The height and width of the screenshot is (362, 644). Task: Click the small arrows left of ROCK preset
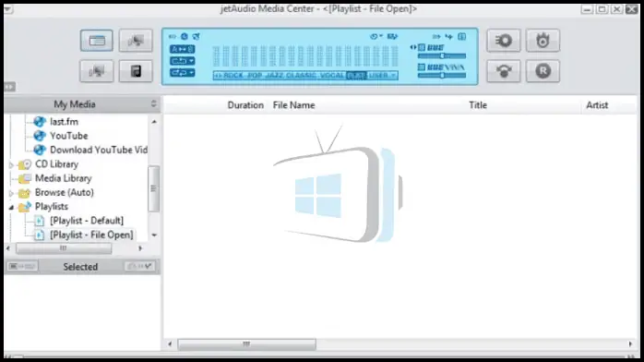click(218, 75)
